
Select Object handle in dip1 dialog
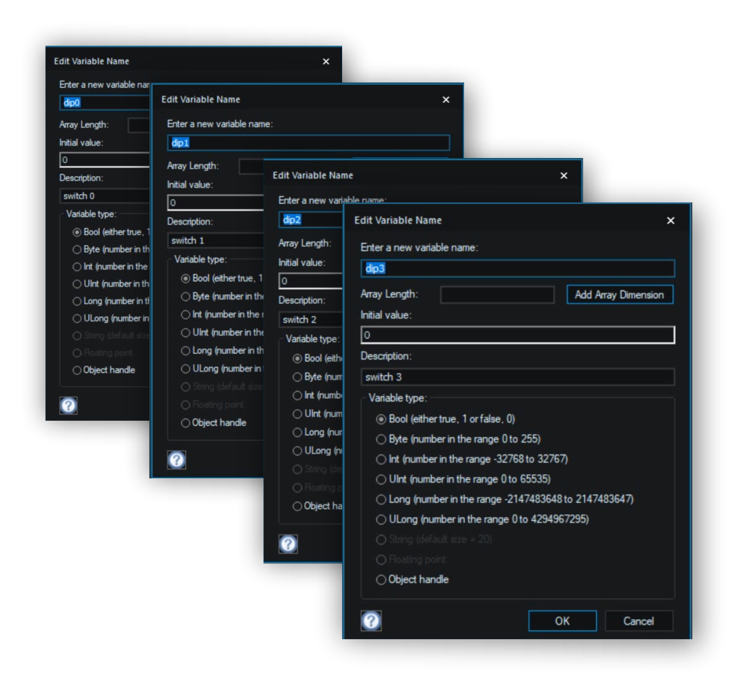tap(214, 423)
